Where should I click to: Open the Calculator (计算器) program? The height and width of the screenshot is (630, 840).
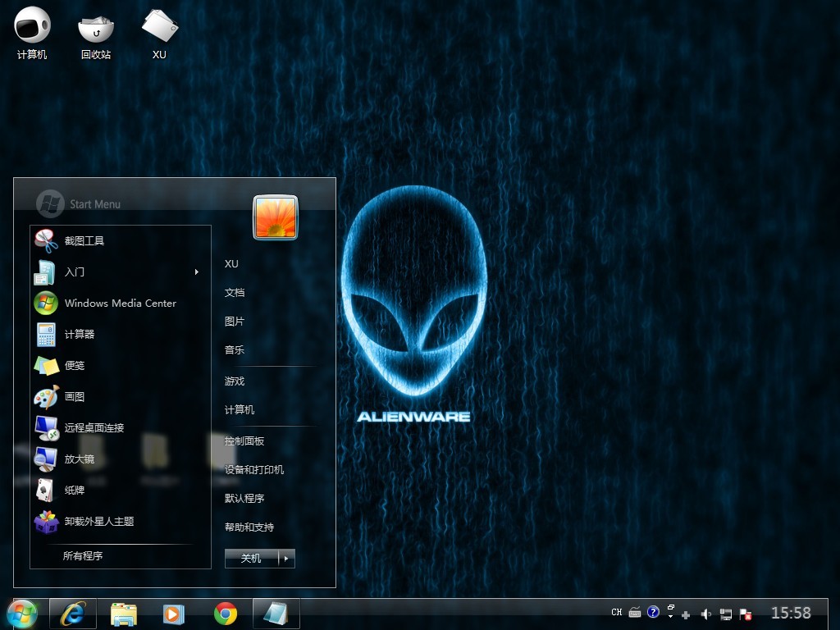pos(80,334)
